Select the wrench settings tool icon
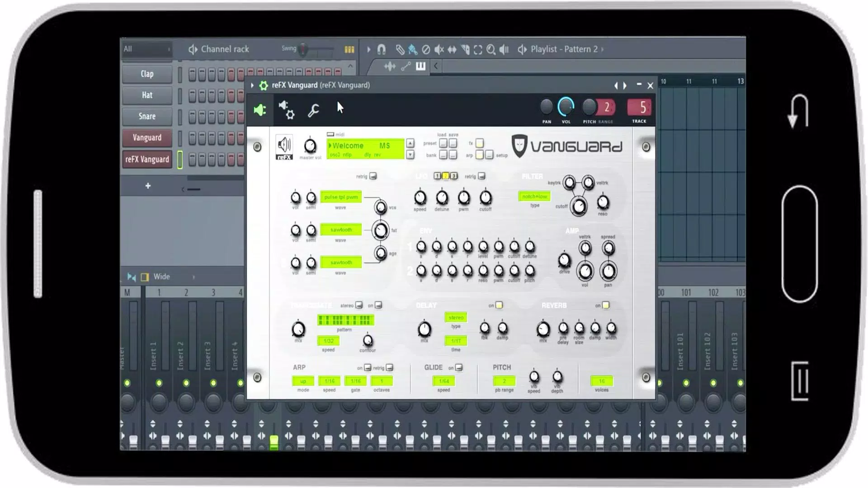The image size is (868, 488). click(x=312, y=110)
